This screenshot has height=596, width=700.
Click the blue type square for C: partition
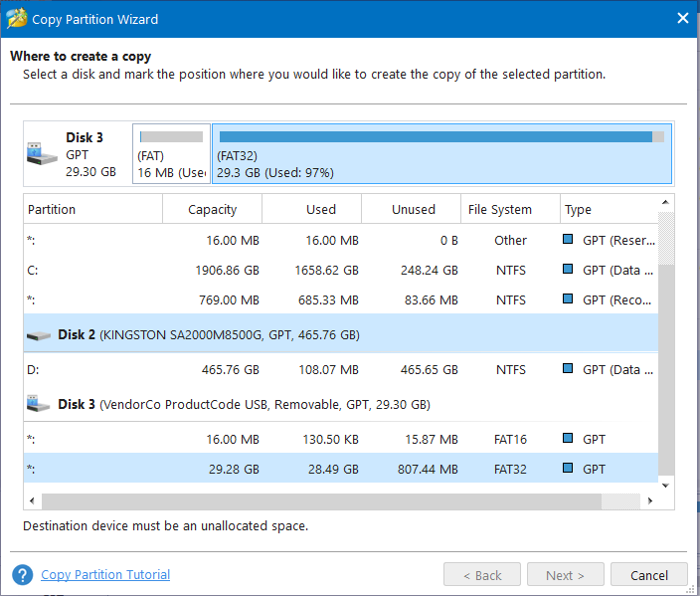pyautogui.click(x=568, y=270)
